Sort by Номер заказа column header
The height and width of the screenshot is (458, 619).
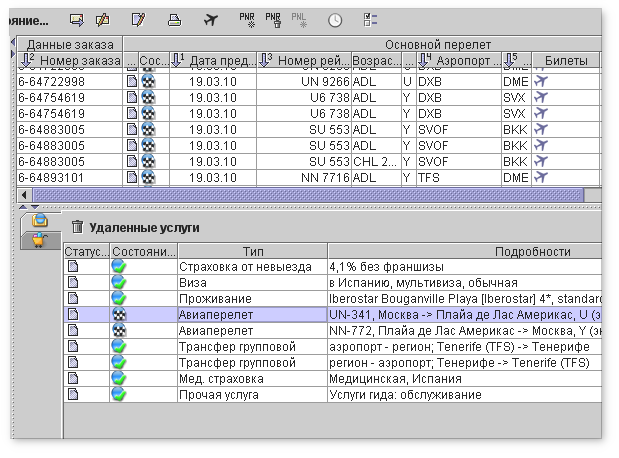[70, 60]
